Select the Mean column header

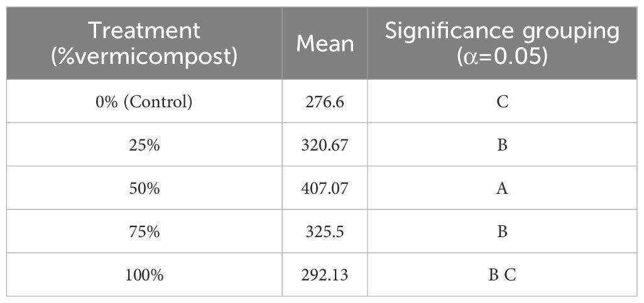[325, 43]
